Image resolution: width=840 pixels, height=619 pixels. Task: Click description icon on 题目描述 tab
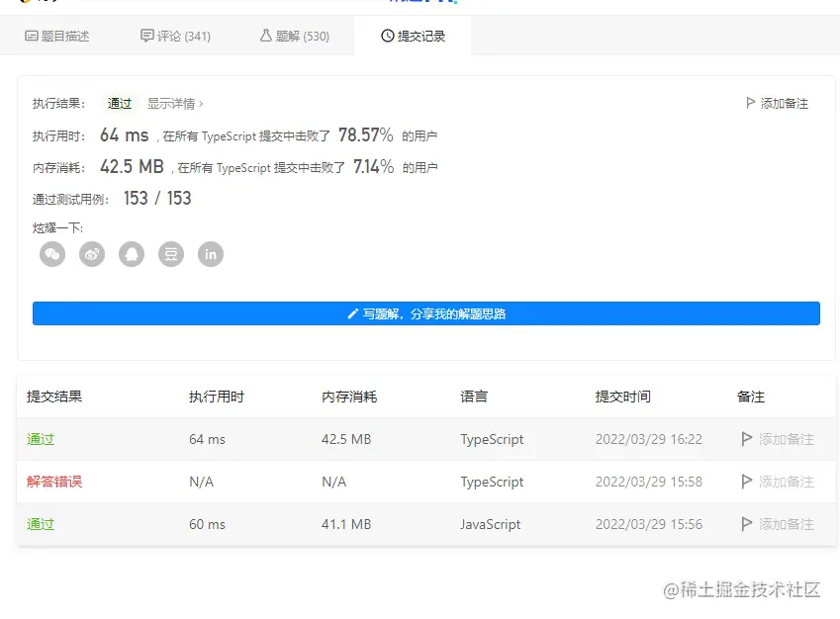(x=32, y=36)
